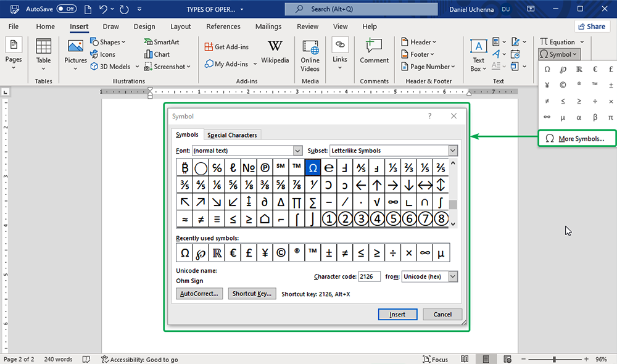Insert a text box
This screenshot has height=364, width=617.
(478, 54)
